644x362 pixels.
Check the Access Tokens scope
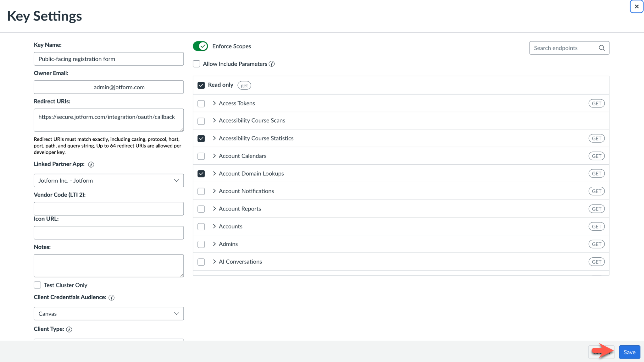tap(201, 103)
